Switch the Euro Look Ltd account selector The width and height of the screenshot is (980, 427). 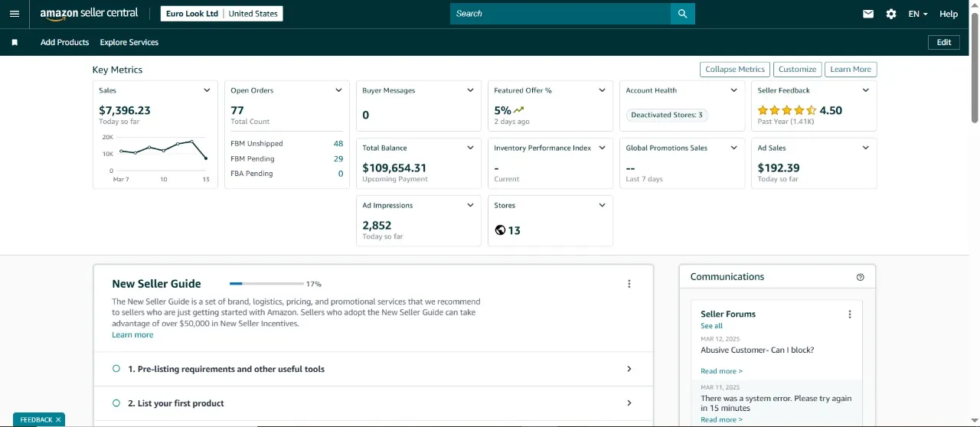click(x=222, y=14)
